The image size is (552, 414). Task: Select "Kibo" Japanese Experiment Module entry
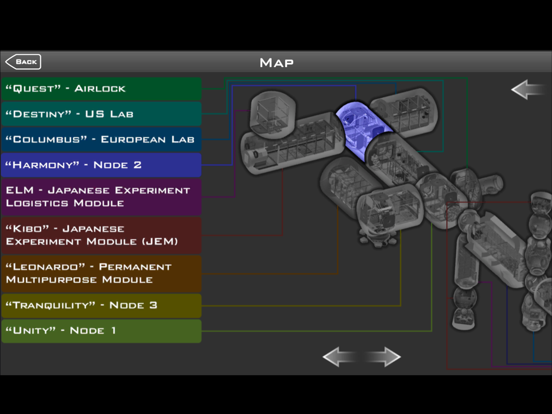(x=101, y=235)
